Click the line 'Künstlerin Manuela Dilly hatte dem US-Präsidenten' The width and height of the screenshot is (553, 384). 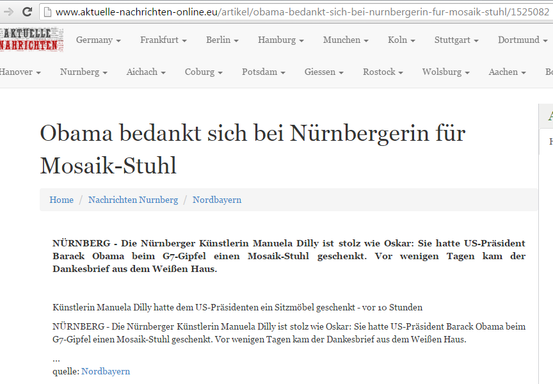coord(237,307)
